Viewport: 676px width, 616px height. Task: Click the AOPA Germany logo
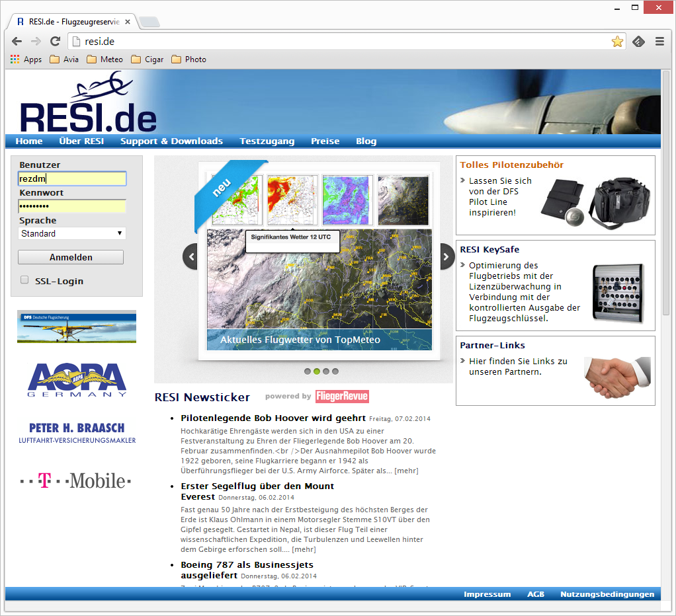click(x=77, y=380)
